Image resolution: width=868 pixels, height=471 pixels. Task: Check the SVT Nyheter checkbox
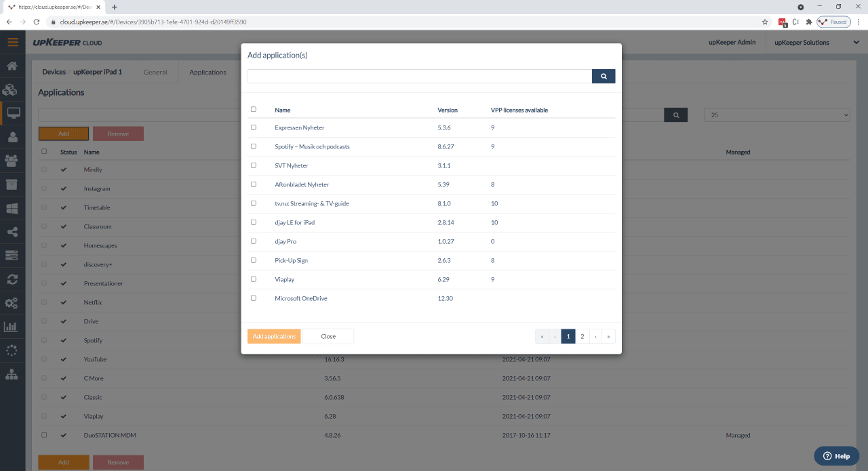[x=254, y=165]
